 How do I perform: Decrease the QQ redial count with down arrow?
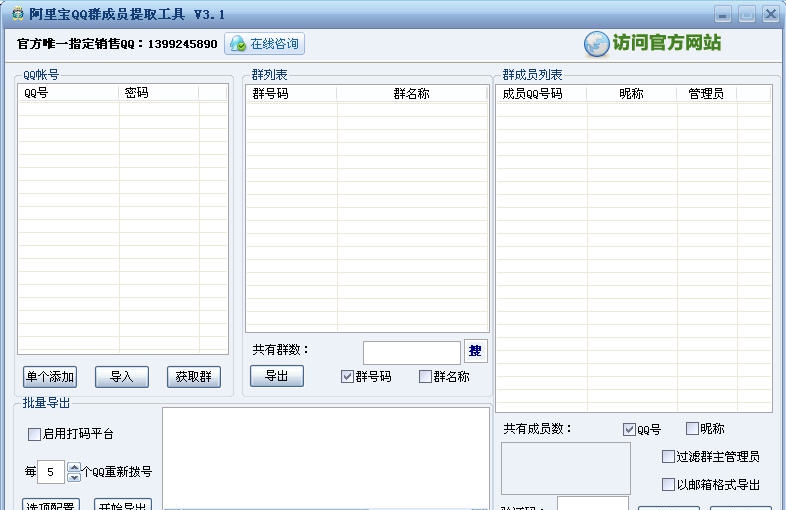[x=74, y=477]
